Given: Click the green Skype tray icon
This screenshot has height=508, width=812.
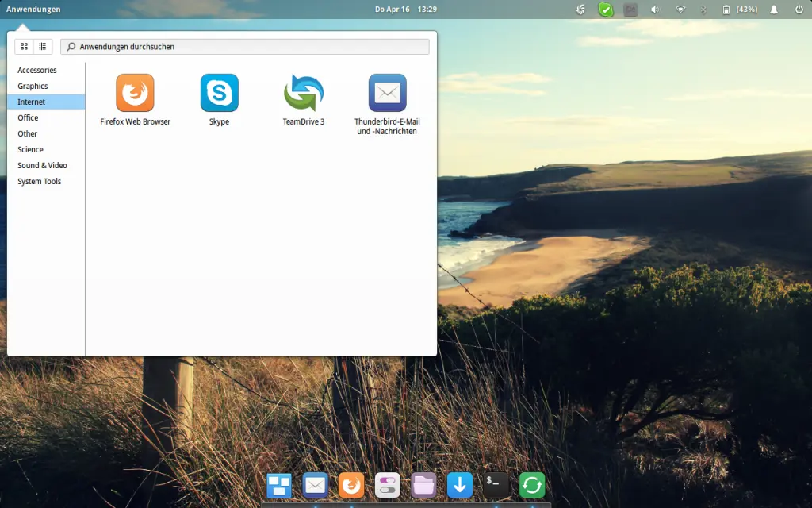Looking at the screenshot, I should pyautogui.click(x=605, y=10).
